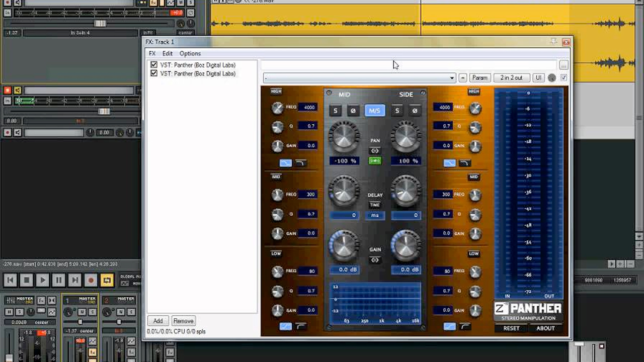Open the 2 in 2 out routing button
644x362 pixels.
tap(511, 78)
